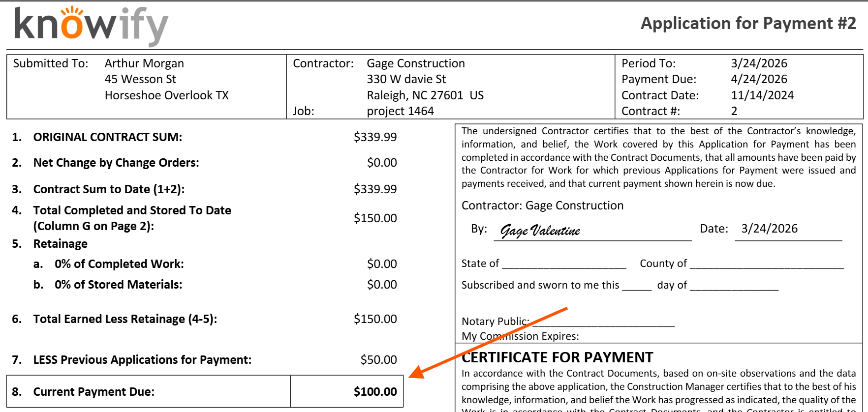This screenshot has height=412, width=868.
Task: Click the State of blank line
Action: 564,265
